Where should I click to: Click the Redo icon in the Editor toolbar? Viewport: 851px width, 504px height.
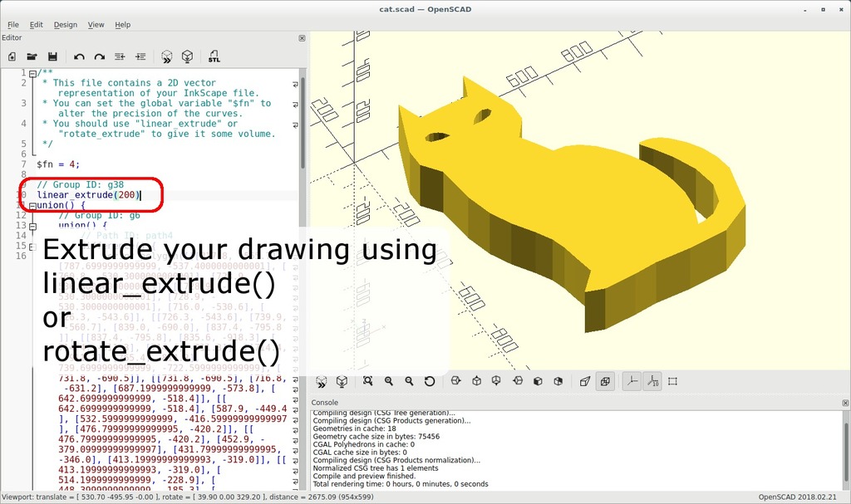99,56
